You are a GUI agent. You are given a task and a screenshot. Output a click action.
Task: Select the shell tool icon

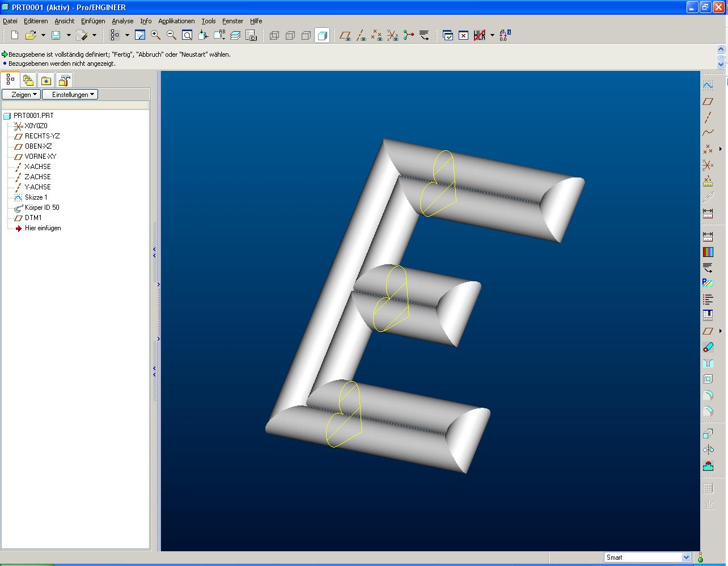click(708, 379)
